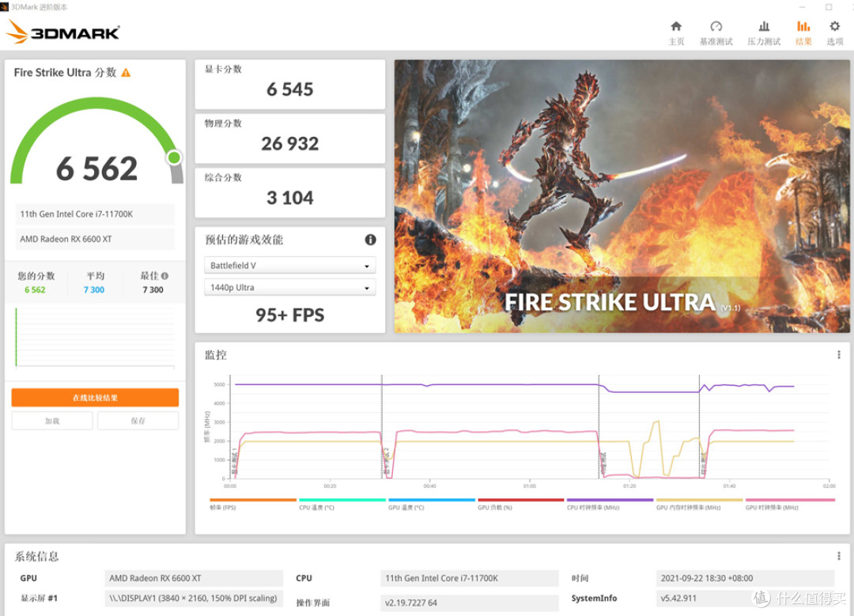854x616 pixels.
Task: Click the display #1 field showing 3840 × 2160
Action: 194,598
